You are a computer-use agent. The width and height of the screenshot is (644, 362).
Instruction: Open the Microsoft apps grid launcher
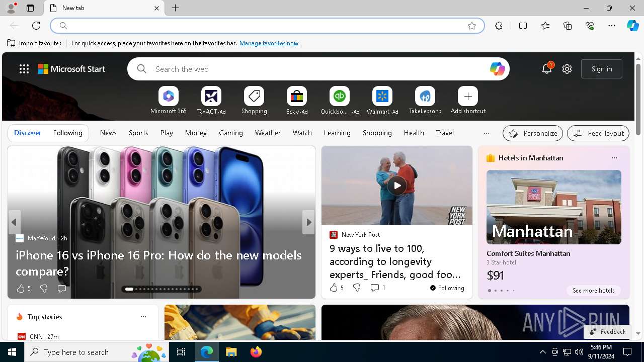tap(24, 69)
